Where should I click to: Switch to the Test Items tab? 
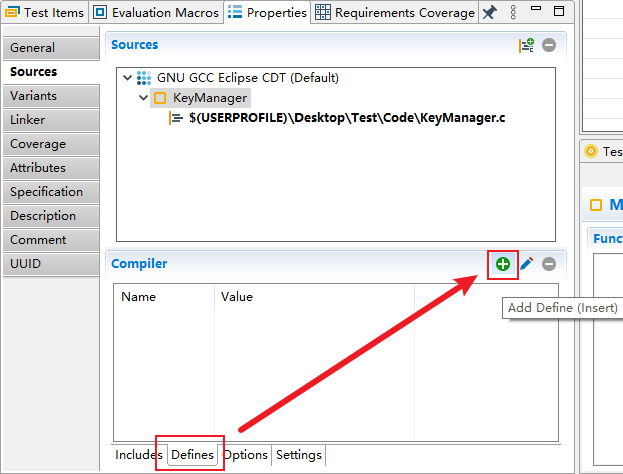click(x=44, y=12)
